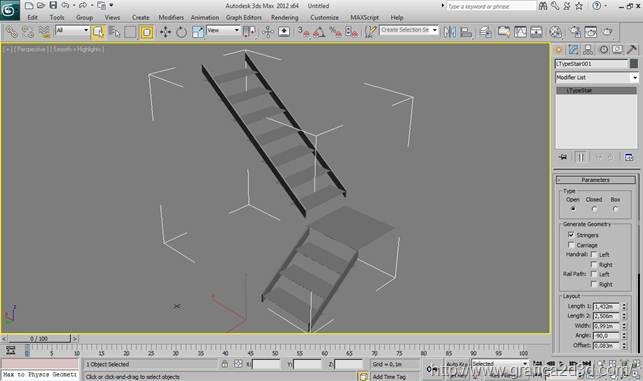Image resolution: width=643 pixels, height=381 pixels.
Task: Expand the Modifier List dropdown
Action: point(596,78)
